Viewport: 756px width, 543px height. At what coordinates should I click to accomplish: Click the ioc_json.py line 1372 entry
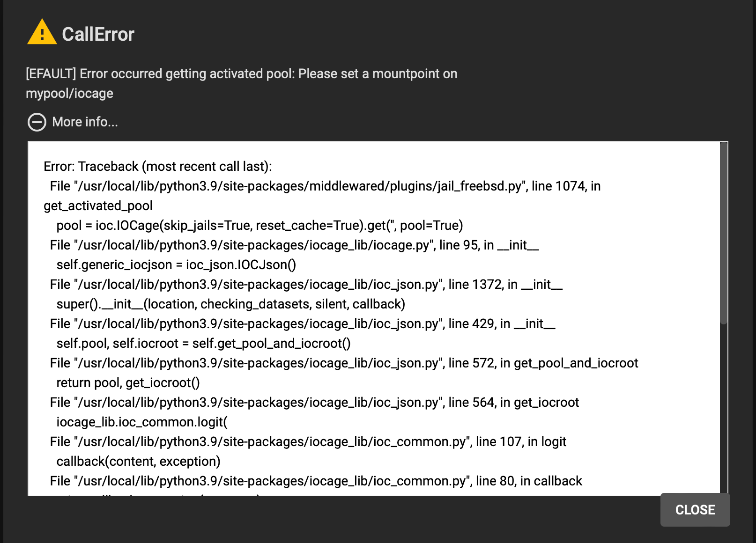306,285
